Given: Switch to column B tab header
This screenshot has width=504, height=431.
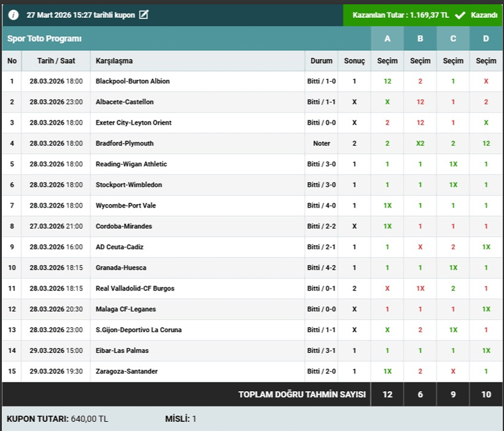Looking at the screenshot, I should point(420,39).
